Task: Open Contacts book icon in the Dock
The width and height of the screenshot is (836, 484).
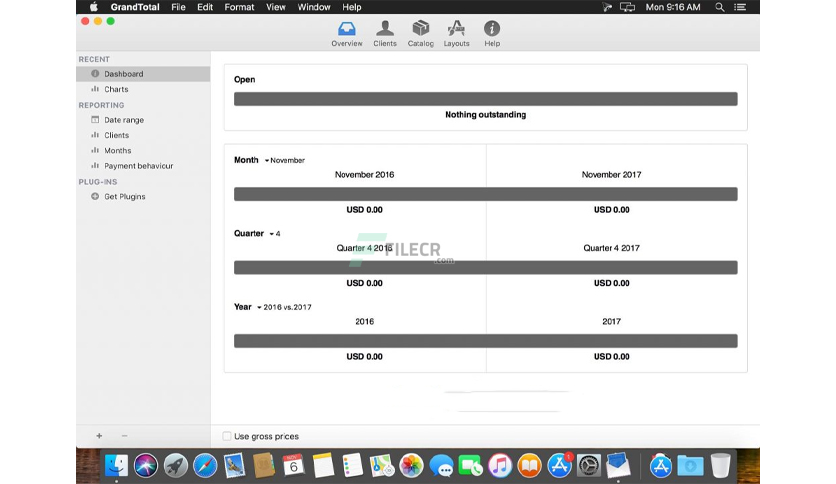Action: [264, 466]
